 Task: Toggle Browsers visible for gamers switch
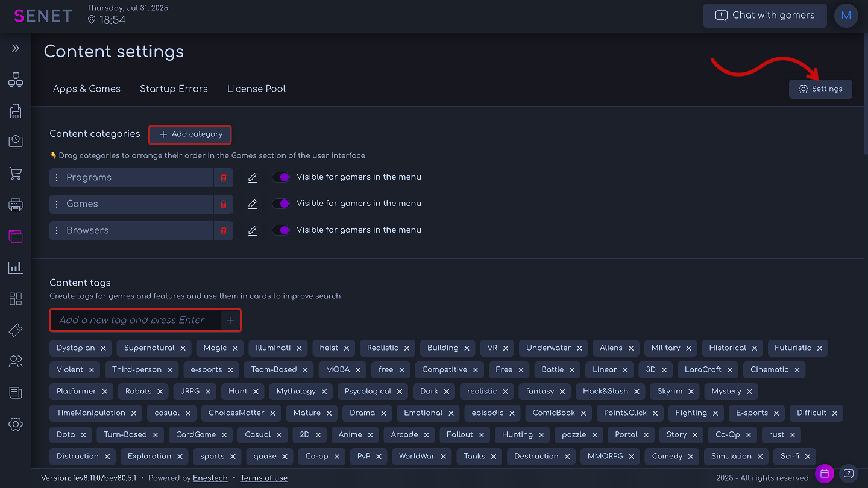click(x=281, y=230)
